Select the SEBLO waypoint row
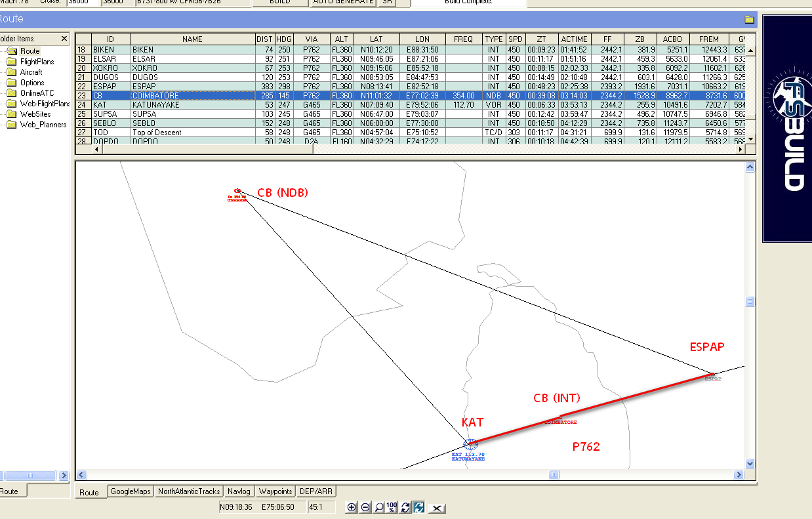 pyautogui.click(x=411, y=123)
